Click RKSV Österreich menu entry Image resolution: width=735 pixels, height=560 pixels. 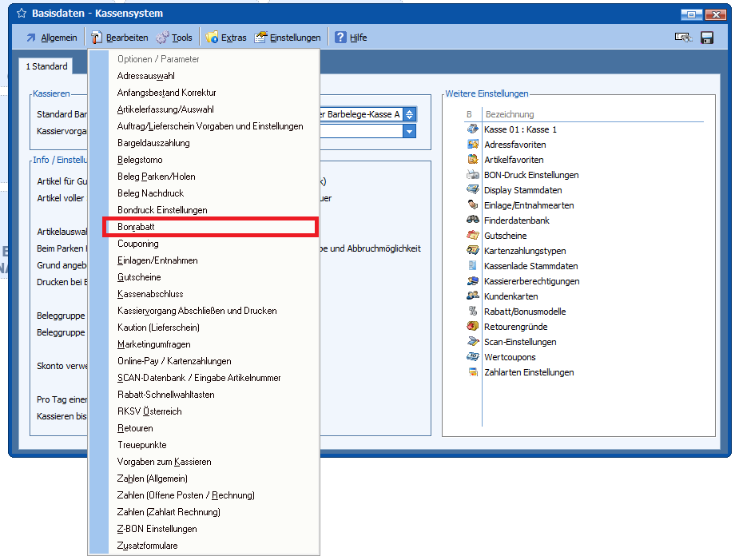tap(149, 411)
